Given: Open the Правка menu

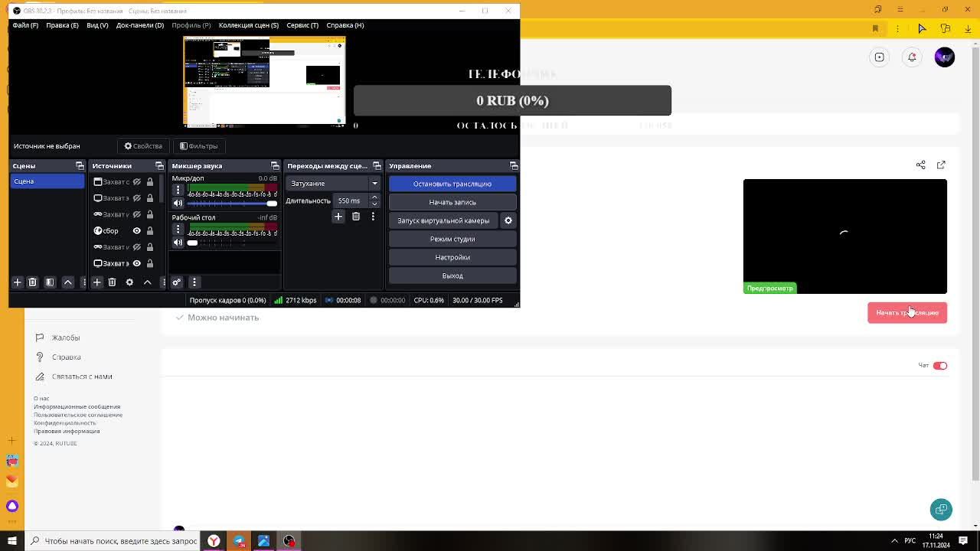Looking at the screenshot, I should pyautogui.click(x=62, y=25).
